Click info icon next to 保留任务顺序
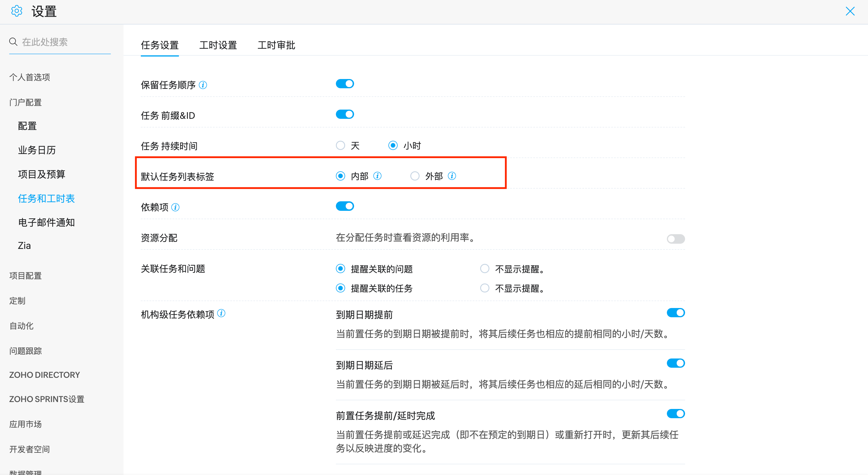 click(x=203, y=85)
